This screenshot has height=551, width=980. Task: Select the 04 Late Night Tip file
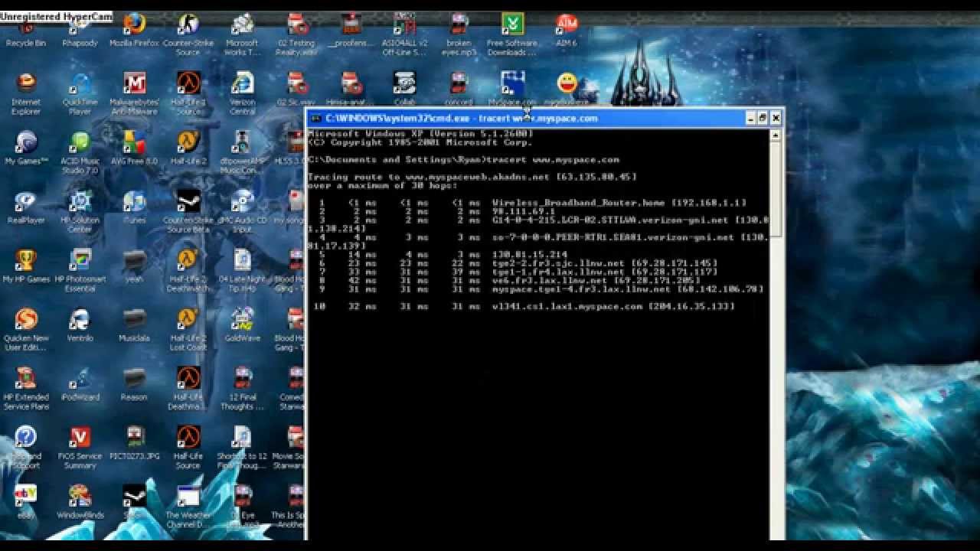[242, 271]
